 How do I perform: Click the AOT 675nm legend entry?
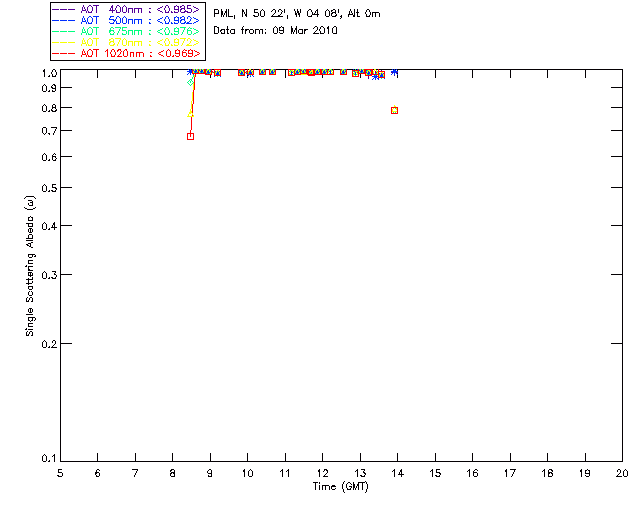(126, 31)
